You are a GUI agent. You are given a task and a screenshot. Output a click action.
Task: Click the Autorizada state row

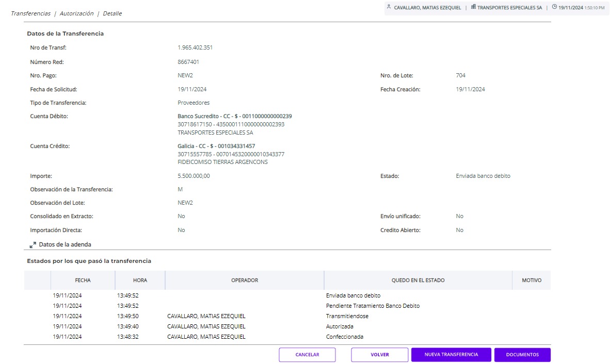pos(287,326)
